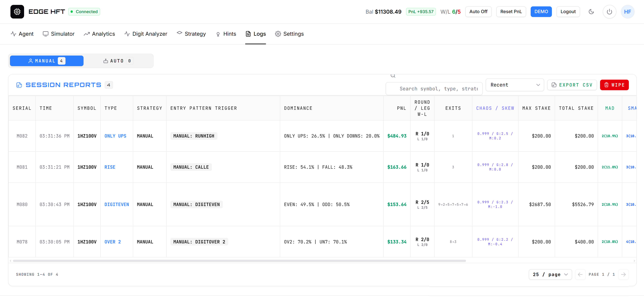Open the Hints tab
This screenshot has width=644, height=302.
coord(226,34)
